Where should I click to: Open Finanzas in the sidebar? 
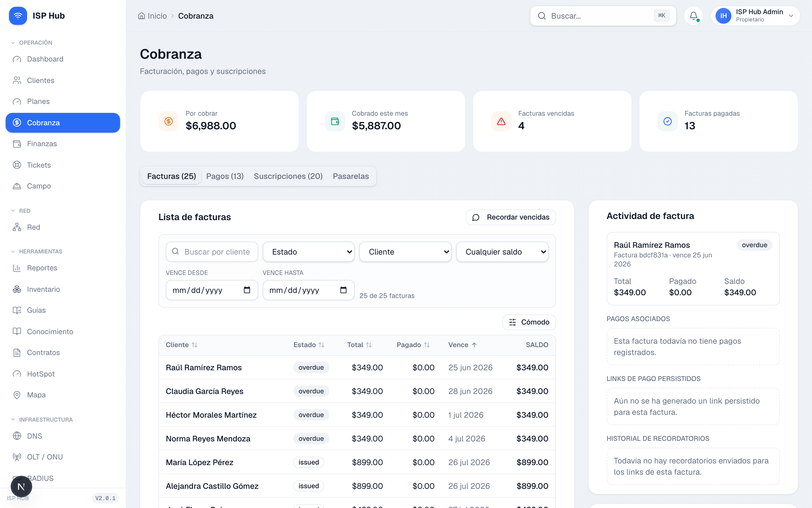[x=63, y=144]
